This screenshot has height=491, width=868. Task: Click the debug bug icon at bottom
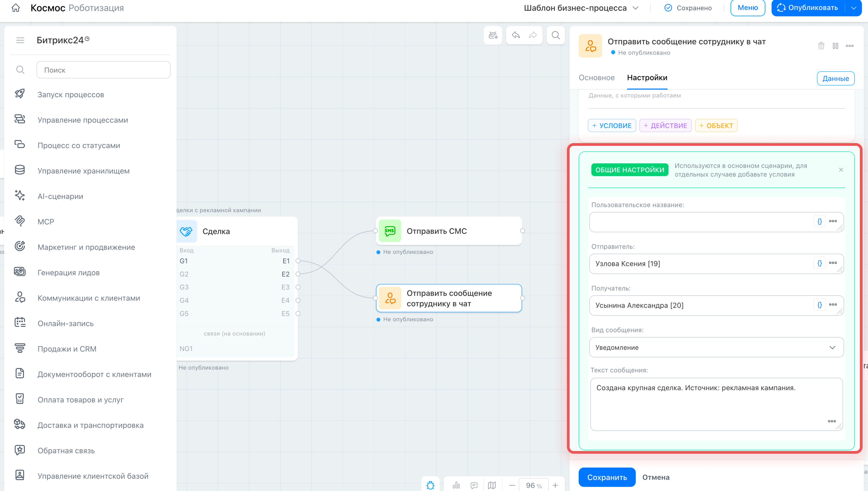[x=430, y=485]
